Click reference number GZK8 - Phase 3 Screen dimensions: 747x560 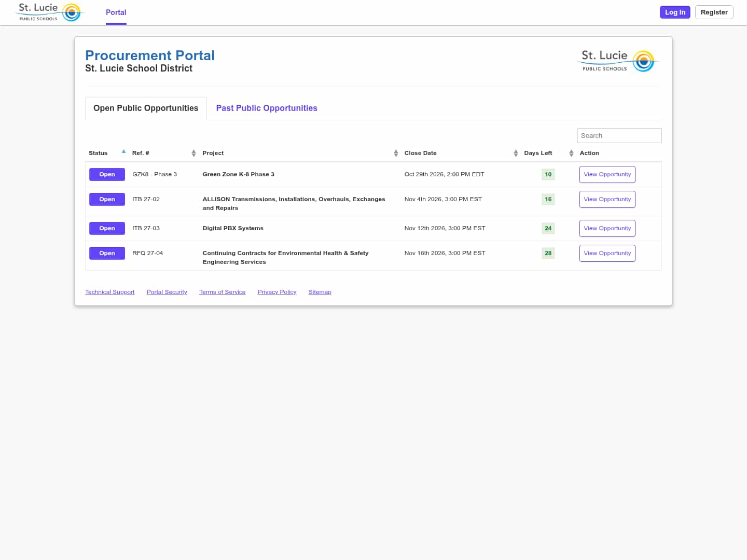tap(155, 174)
